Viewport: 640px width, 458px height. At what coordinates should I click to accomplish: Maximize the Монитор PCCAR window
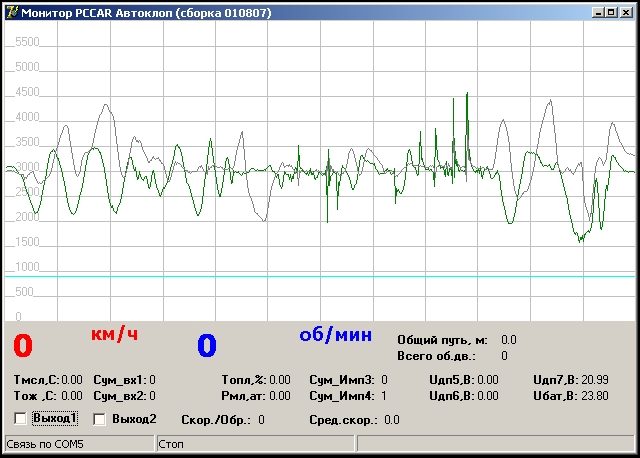click(x=611, y=12)
